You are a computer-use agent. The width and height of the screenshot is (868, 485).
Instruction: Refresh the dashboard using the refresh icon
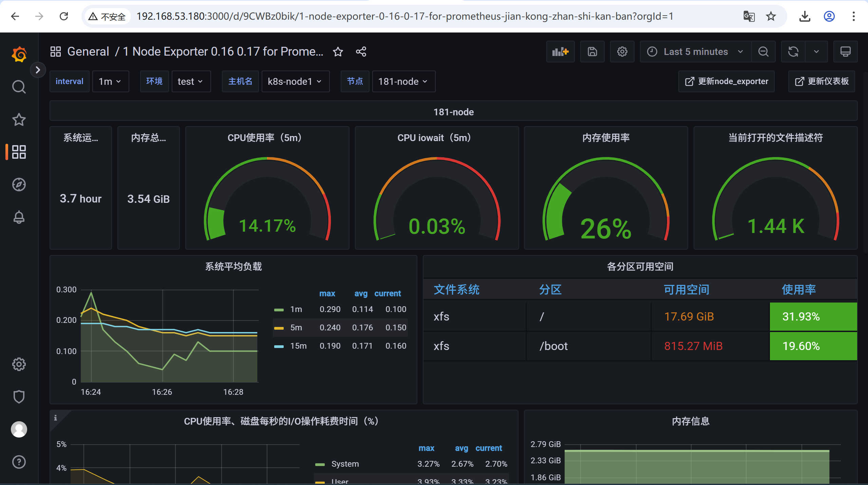tap(793, 52)
